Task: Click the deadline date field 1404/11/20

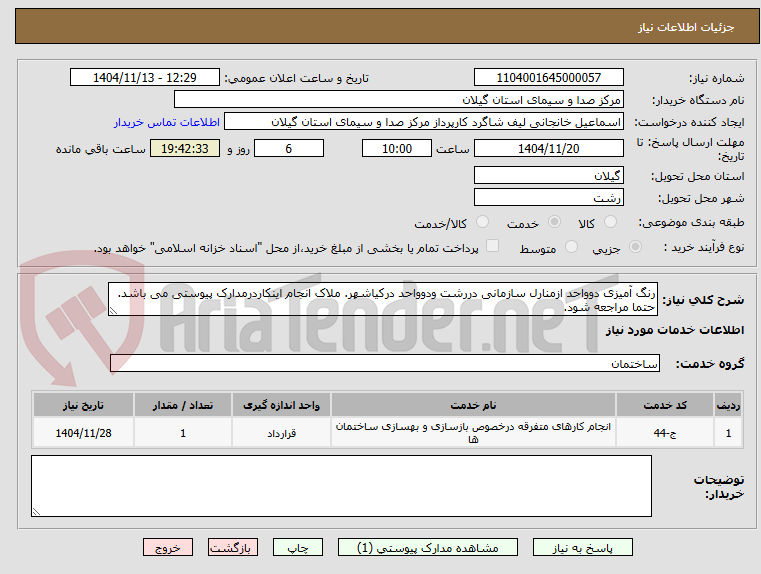Action: pyautogui.click(x=548, y=148)
